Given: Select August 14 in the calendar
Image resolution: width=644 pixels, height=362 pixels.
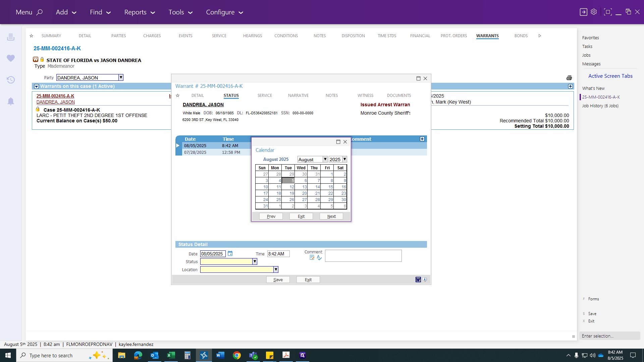Looking at the screenshot, I should [314, 187].
